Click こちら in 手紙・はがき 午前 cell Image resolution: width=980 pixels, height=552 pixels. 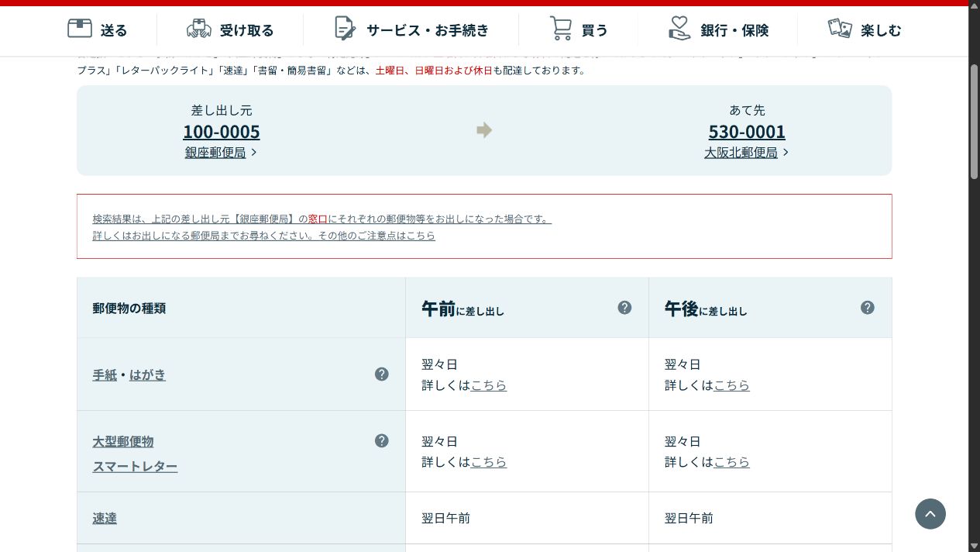point(489,385)
